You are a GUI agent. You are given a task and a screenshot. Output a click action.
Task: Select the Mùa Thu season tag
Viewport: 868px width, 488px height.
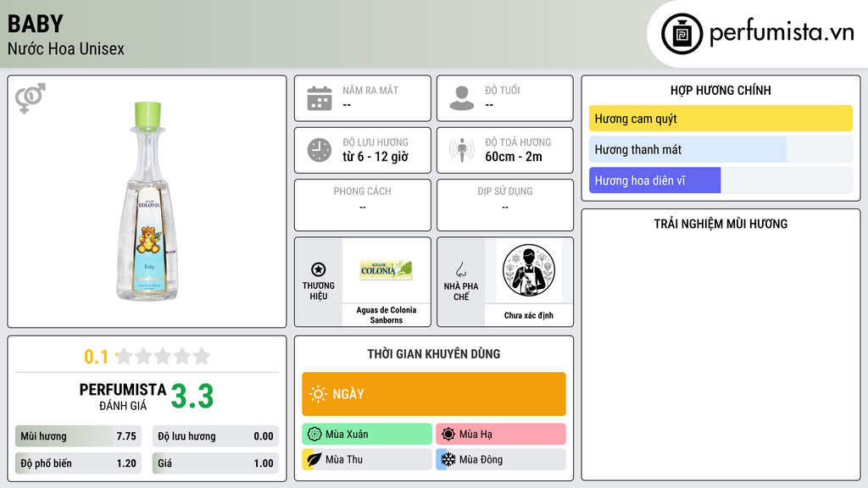point(367,459)
